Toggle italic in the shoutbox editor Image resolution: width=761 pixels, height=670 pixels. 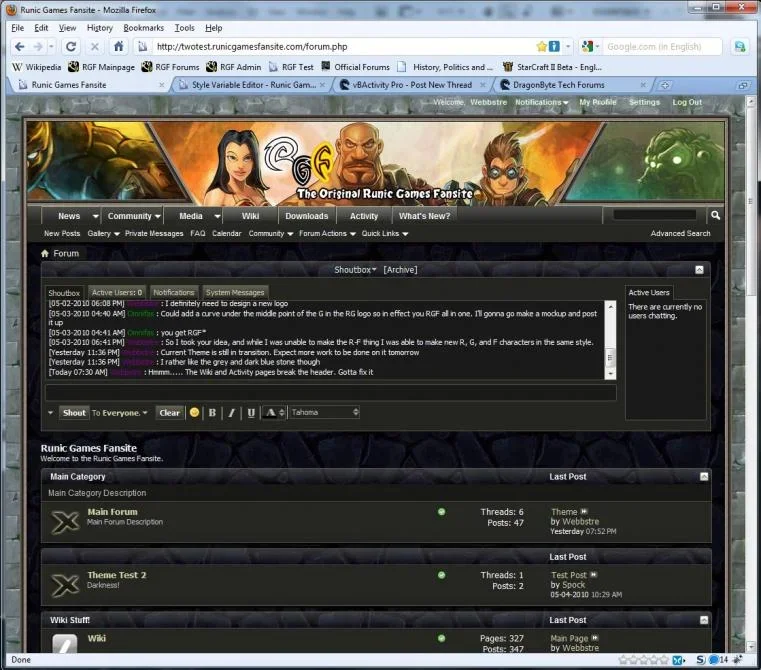pyautogui.click(x=232, y=413)
